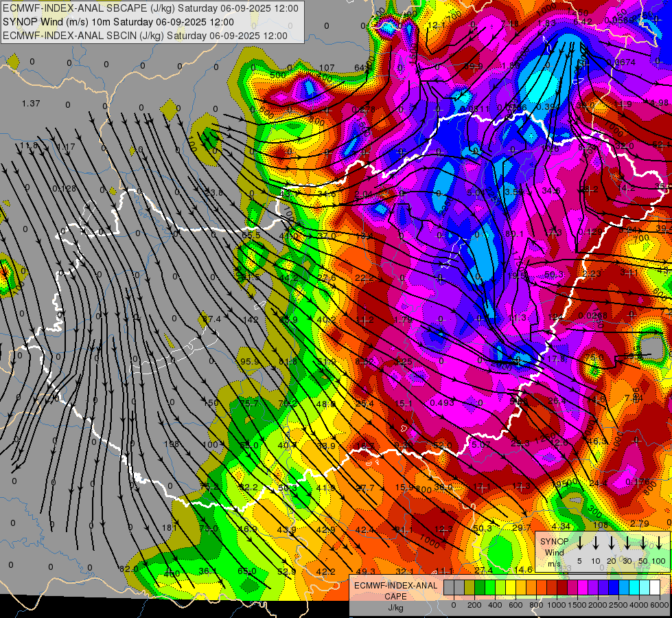Image resolution: width=672 pixels, height=618 pixels.
Task: Click the map value 11.8
Action: coord(29,146)
